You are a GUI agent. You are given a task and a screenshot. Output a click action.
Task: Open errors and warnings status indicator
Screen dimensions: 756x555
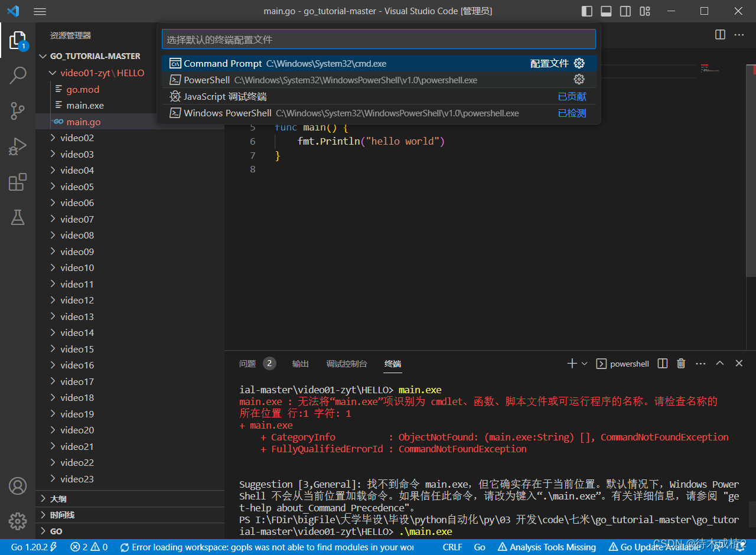coord(89,547)
